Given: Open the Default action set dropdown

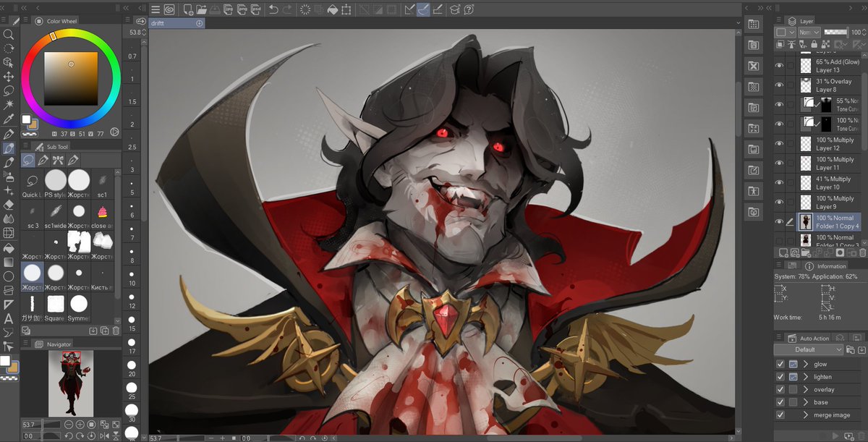Looking at the screenshot, I should click(x=809, y=349).
